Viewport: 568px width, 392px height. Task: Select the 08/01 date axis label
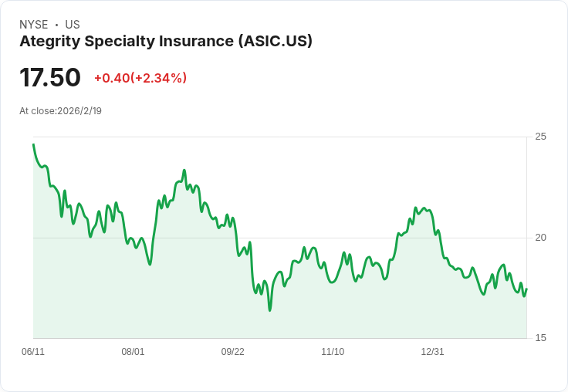click(133, 352)
